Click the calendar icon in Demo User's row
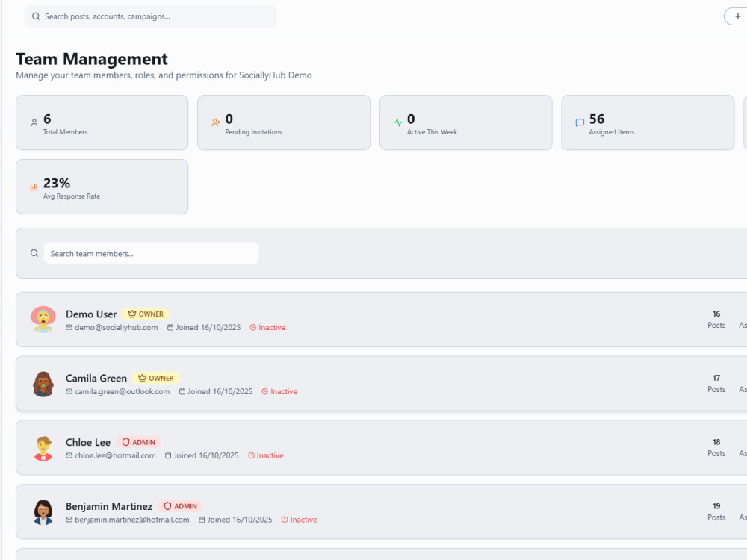This screenshot has width=747, height=560. (170, 328)
